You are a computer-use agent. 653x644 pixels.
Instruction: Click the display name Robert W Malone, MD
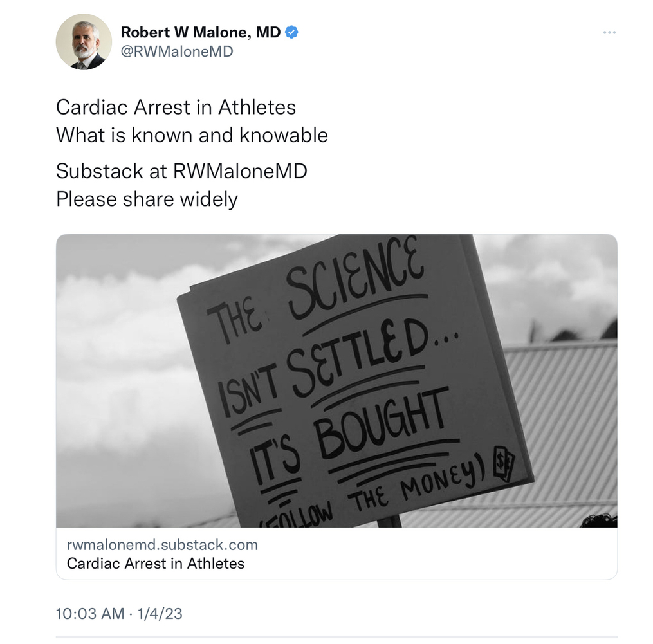pyautogui.click(x=201, y=32)
